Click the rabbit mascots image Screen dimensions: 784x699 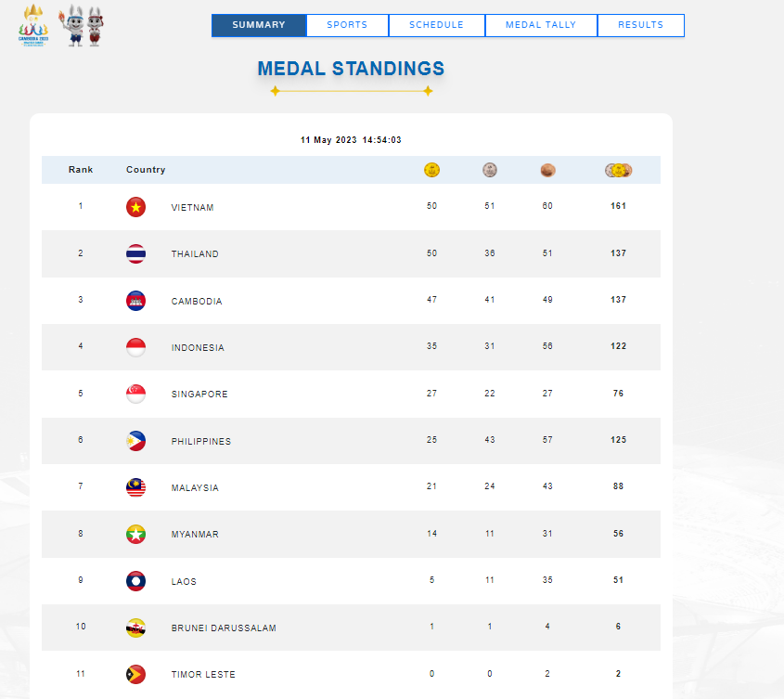tap(81, 25)
